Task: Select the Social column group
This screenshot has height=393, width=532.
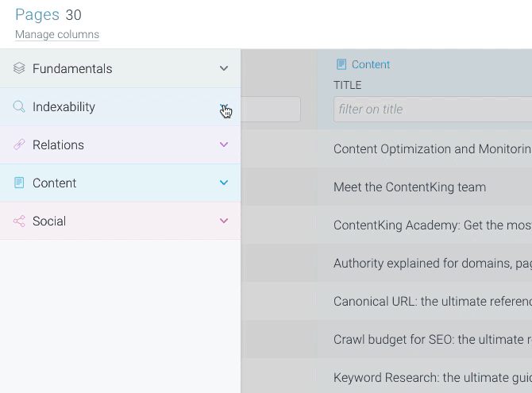Action: [x=120, y=221]
